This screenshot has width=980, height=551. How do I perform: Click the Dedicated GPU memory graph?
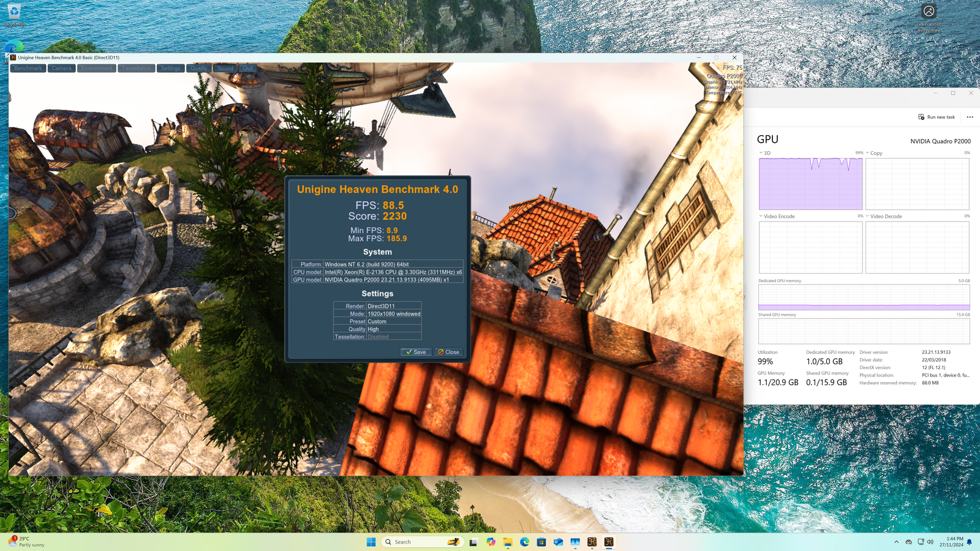[x=864, y=298]
